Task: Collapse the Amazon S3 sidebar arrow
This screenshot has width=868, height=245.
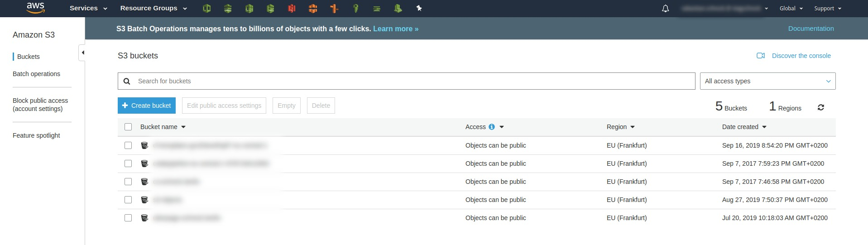Action: pos(82,53)
